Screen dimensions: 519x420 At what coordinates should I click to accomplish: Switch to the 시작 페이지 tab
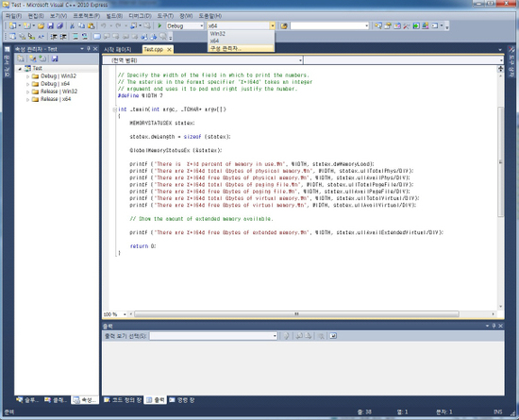[x=118, y=50]
